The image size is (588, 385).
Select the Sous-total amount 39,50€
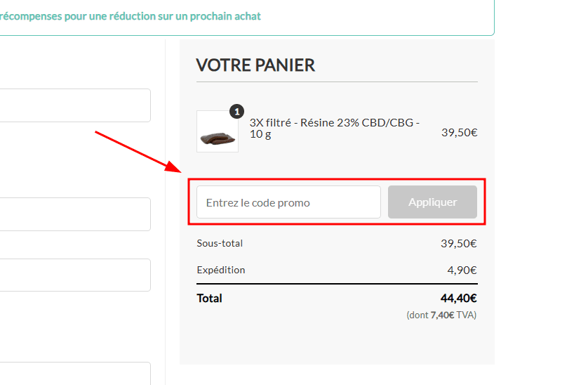pyautogui.click(x=459, y=244)
